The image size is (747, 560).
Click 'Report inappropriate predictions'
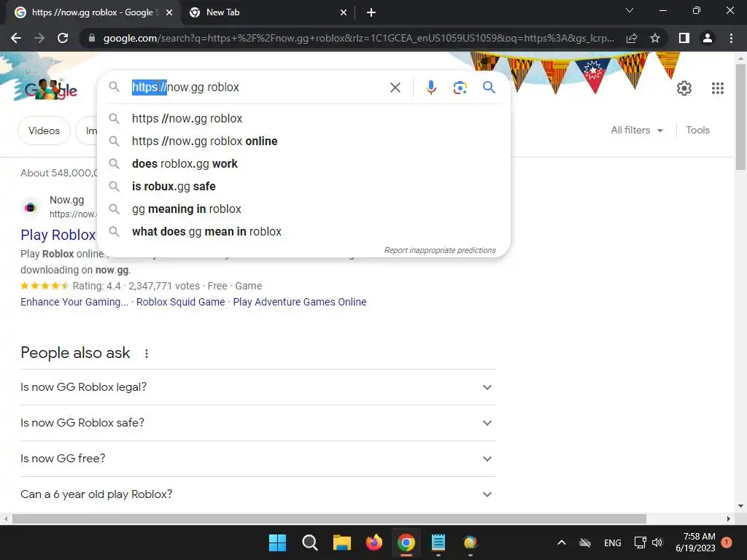pos(440,251)
